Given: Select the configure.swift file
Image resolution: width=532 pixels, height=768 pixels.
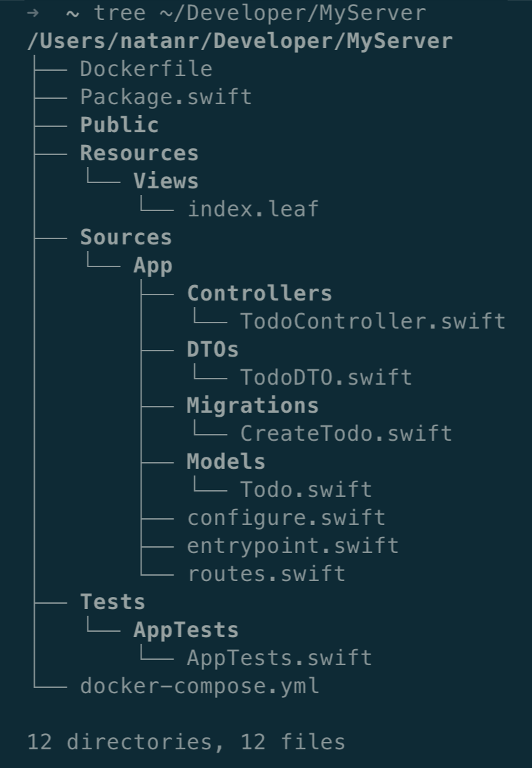Looking at the screenshot, I should pos(286,518).
